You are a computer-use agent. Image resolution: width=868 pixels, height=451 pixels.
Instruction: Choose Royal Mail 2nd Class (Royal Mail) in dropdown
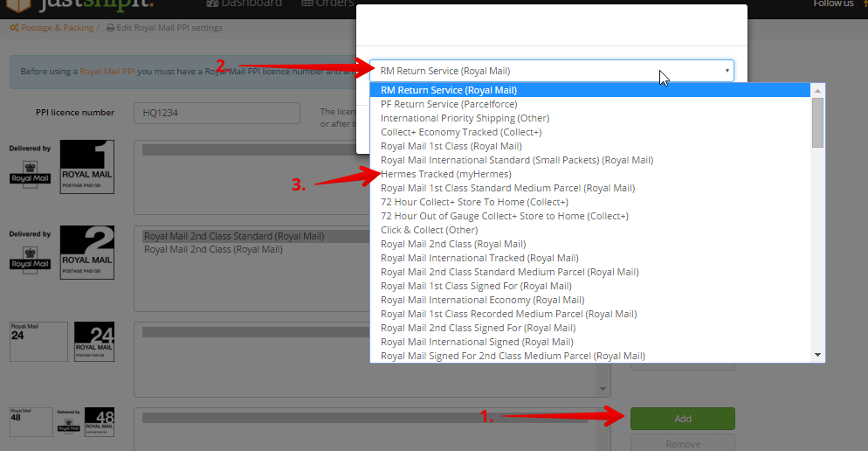(590, 244)
